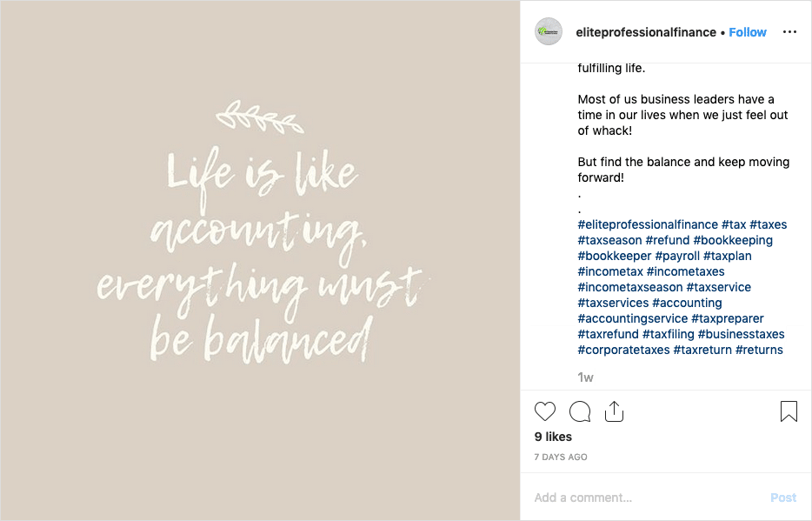This screenshot has height=521, width=812.
Task: Open the #businesstaxes hashtag
Action: (741, 334)
